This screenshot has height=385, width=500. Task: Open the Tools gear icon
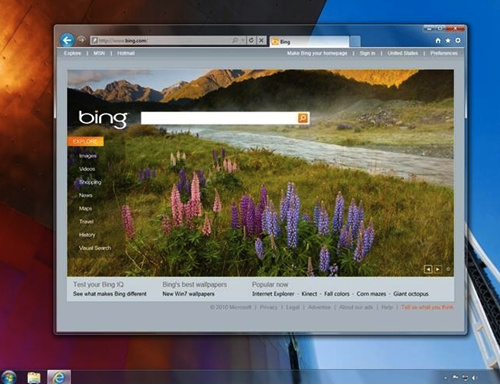pos(458,40)
